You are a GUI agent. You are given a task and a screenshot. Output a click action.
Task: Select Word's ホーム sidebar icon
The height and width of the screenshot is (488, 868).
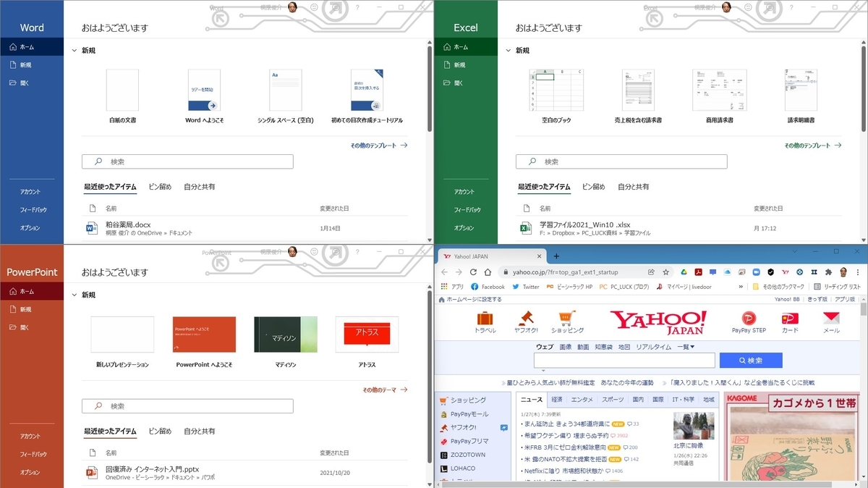[x=13, y=46]
